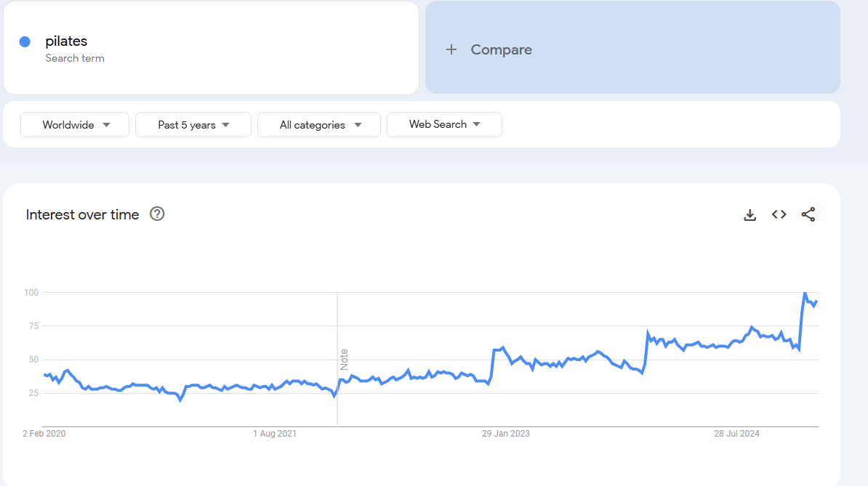Click the 100 y-axis value
This screenshot has height=486, width=868.
(31, 293)
